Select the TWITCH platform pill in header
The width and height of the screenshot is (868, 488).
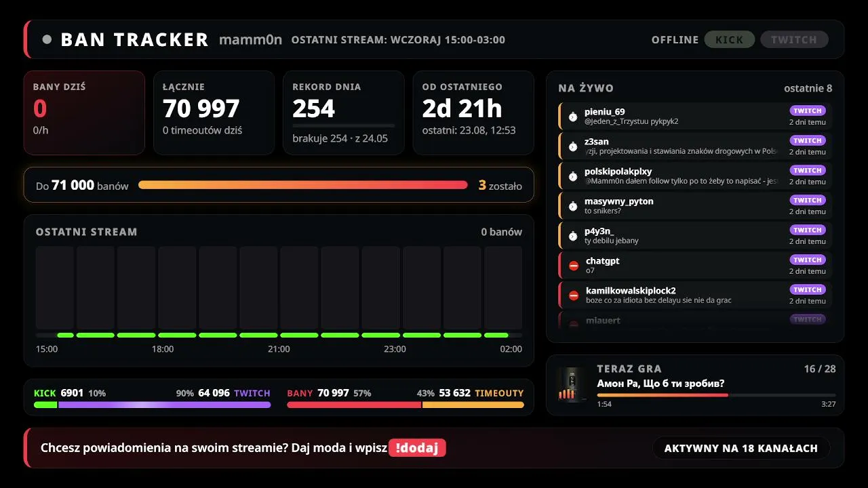pos(794,39)
